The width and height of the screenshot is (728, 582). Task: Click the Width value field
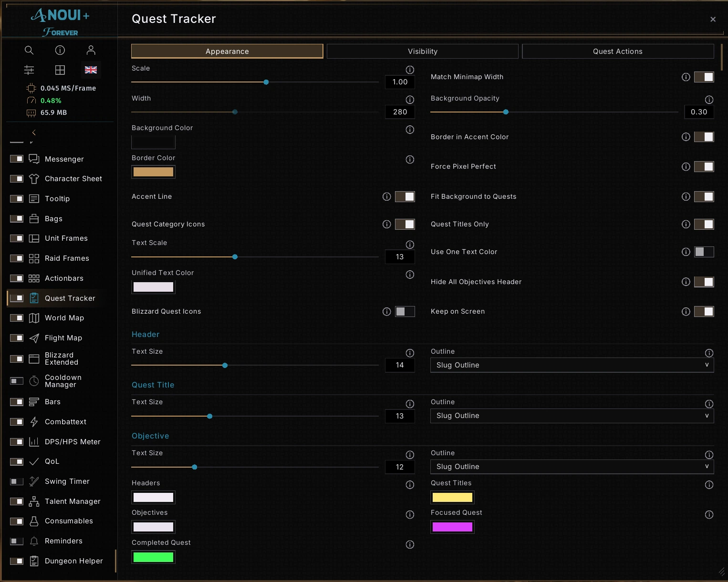(400, 112)
